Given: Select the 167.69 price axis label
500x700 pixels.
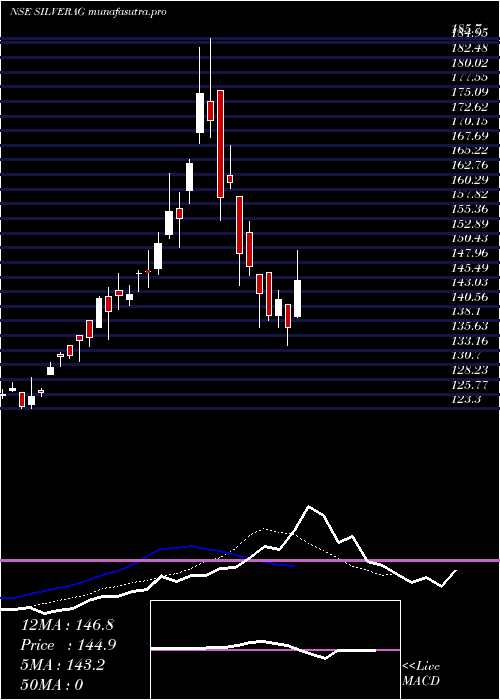Looking at the screenshot, I should pyautogui.click(x=469, y=136).
